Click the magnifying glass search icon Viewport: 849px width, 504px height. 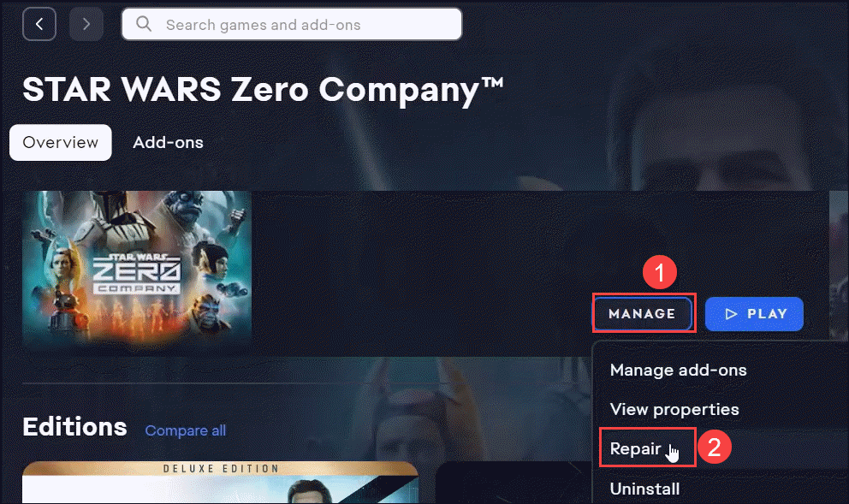[x=144, y=24]
